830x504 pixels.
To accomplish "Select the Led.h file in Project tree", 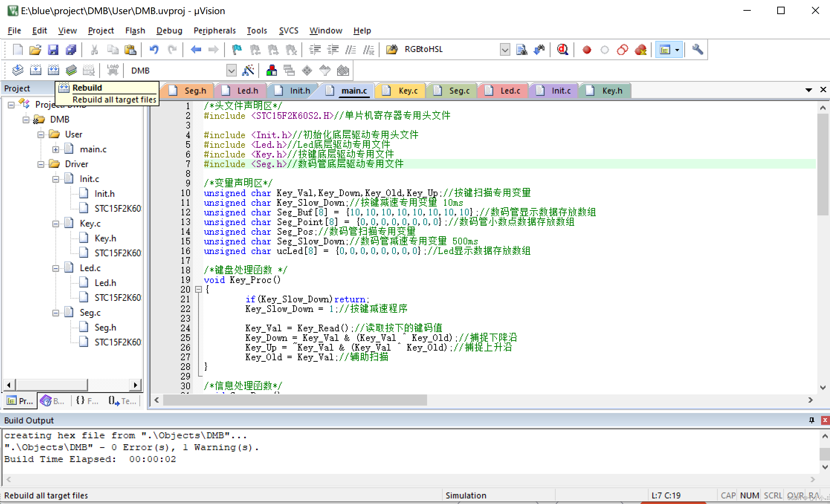I will point(106,282).
